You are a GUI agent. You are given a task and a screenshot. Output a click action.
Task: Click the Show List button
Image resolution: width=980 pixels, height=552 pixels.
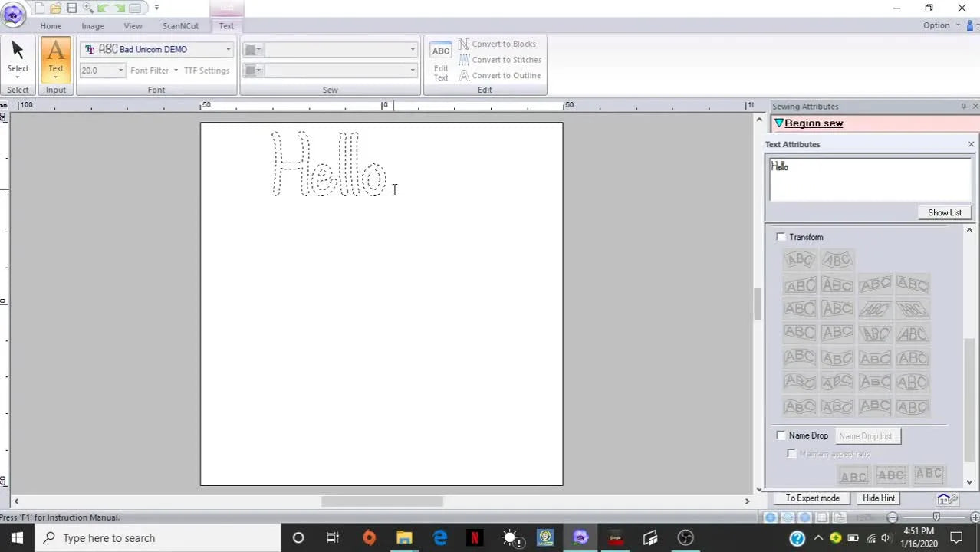pyautogui.click(x=944, y=212)
